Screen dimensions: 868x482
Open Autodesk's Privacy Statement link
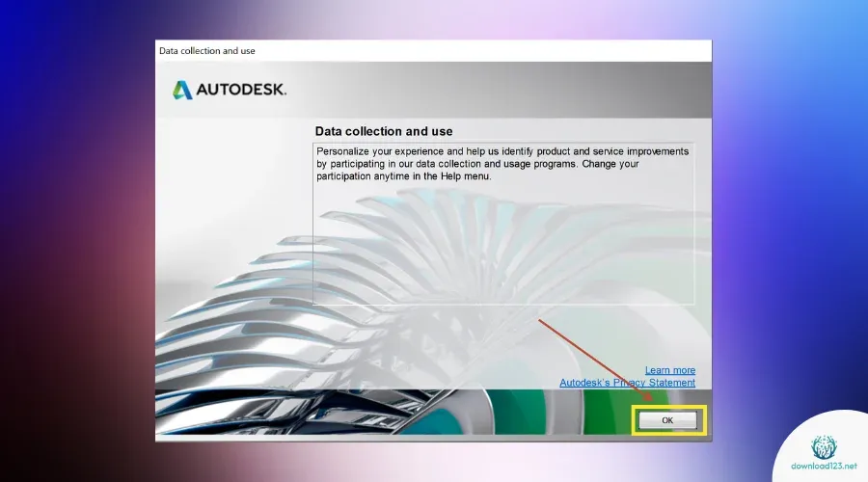click(627, 383)
